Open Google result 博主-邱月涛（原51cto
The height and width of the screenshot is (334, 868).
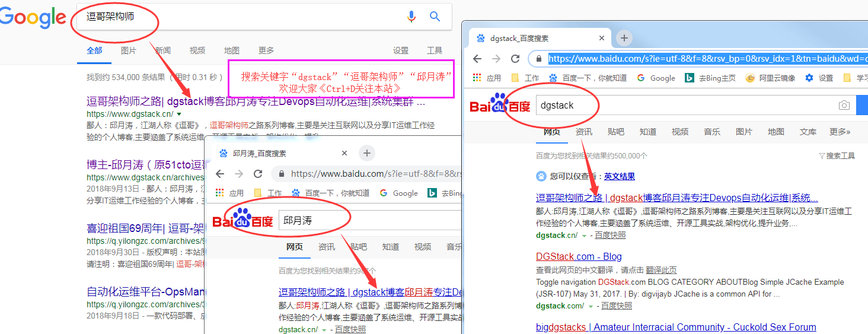tap(145, 164)
